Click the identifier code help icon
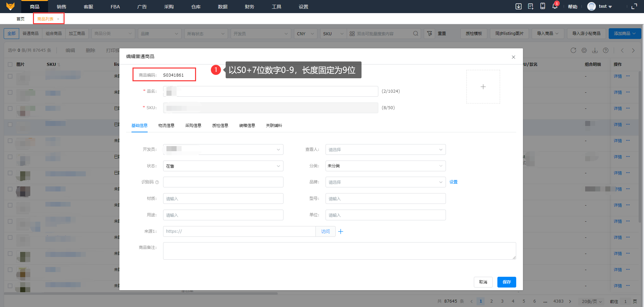This screenshot has width=644, height=307. point(157,182)
